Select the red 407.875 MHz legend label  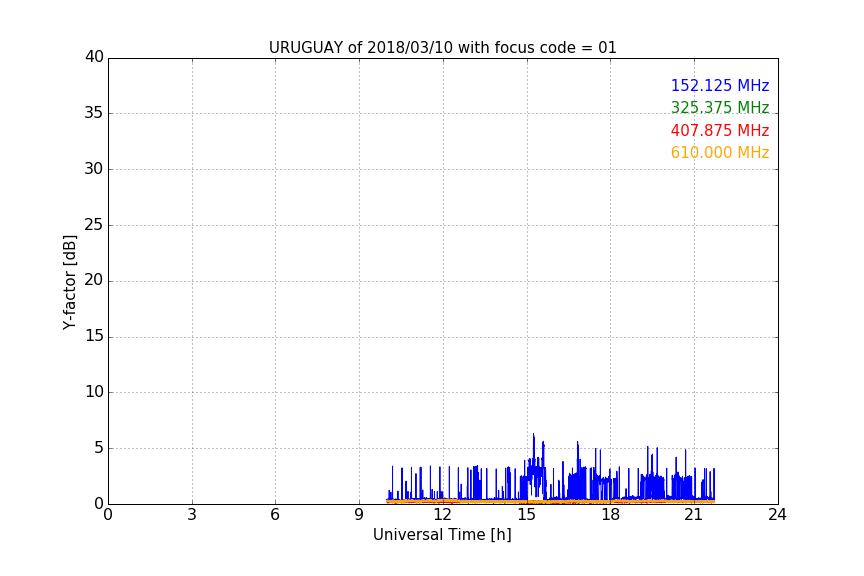(x=720, y=130)
